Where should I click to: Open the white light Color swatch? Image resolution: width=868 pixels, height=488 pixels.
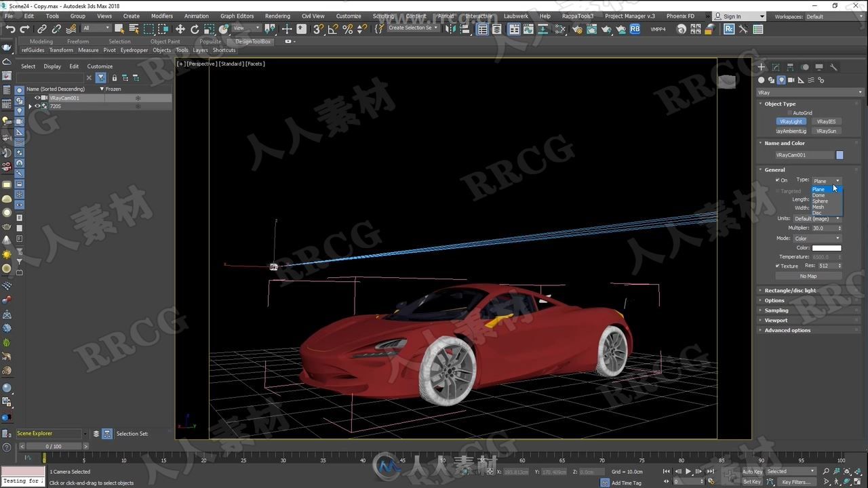[x=827, y=248]
